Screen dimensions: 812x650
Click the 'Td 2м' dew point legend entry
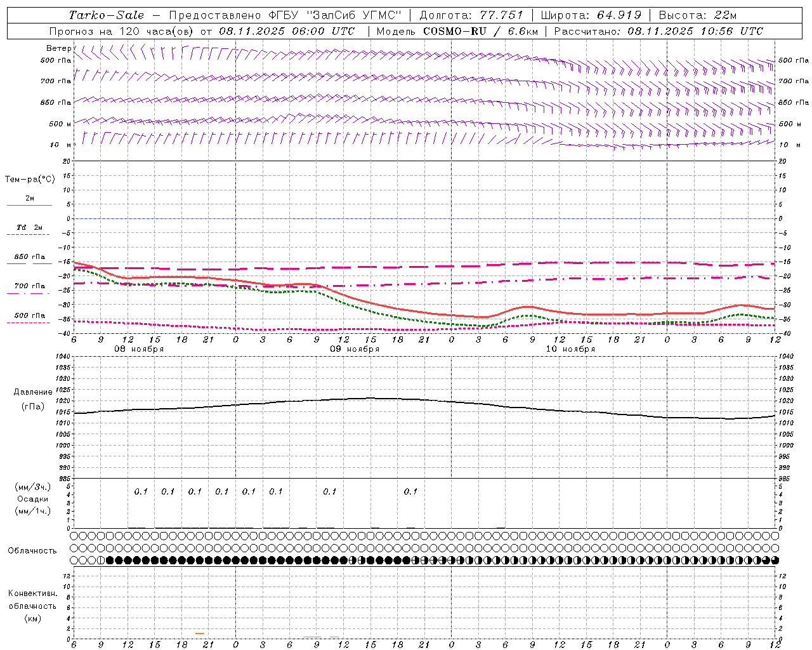click(x=29, y=227)
